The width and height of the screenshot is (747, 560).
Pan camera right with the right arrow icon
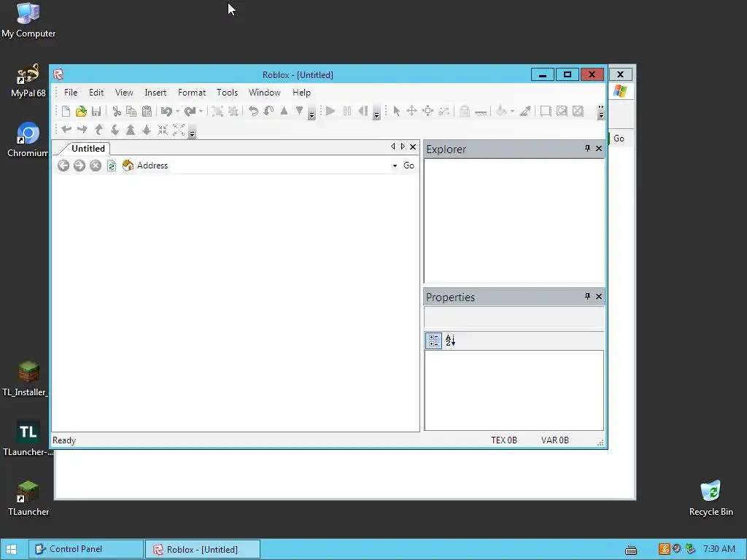coord(82,130)
